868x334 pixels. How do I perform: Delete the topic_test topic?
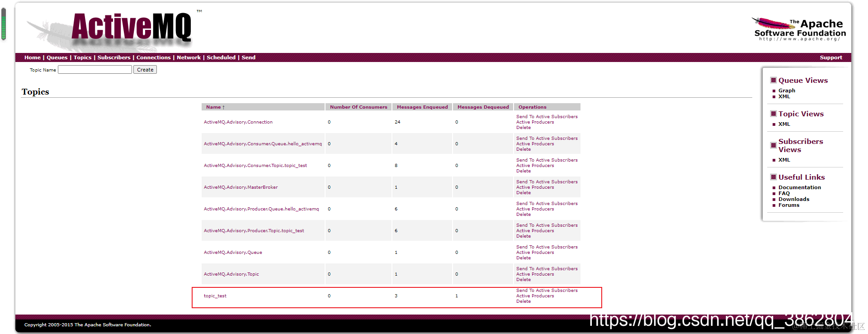tap(524, 301)
